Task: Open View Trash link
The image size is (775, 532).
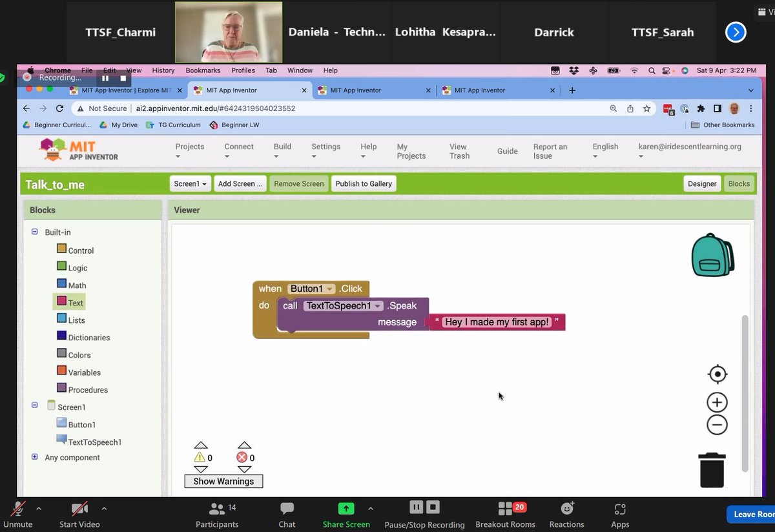Action: click(459, 151)
